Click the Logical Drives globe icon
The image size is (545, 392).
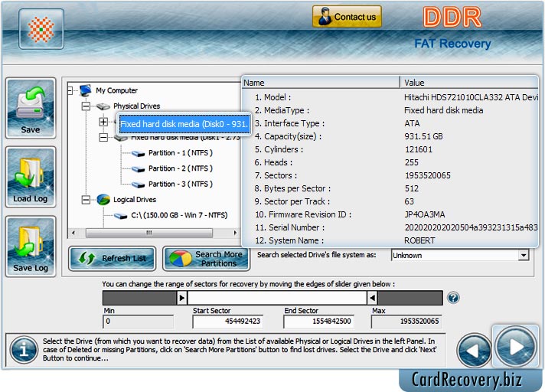coord(103,200)
